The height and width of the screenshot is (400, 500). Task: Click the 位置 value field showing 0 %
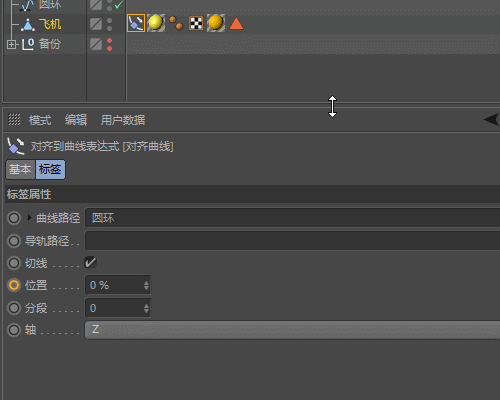tap(114, 285)
